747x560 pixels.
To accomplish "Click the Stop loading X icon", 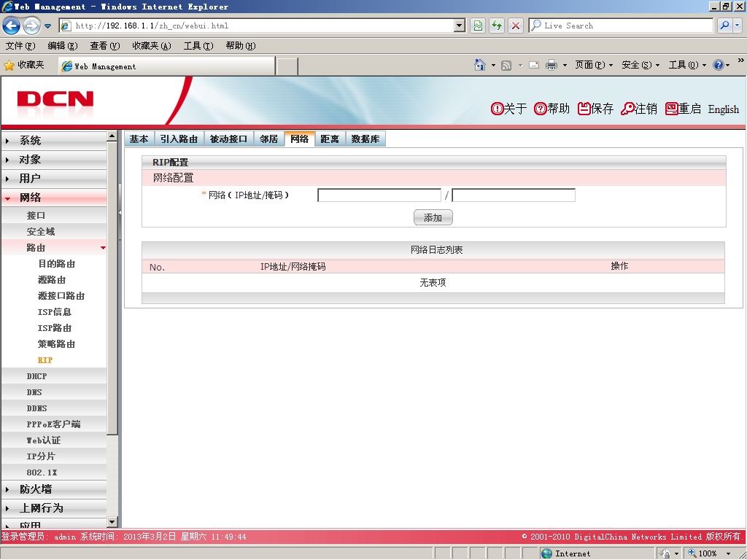I will [516, 26].
